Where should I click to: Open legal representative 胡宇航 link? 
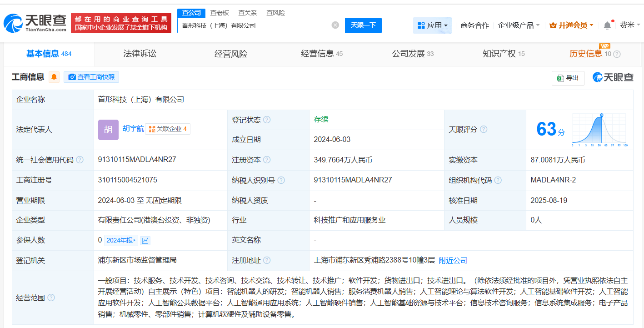click(133, 129)
